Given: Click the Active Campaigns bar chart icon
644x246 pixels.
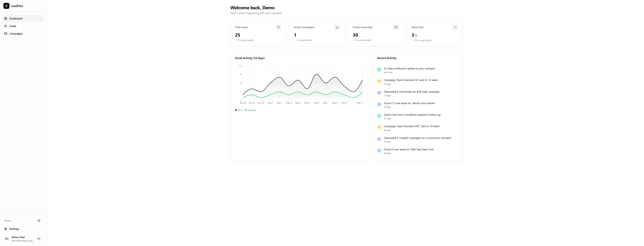Looking at the screenshot, I should [x=337, y=27].
